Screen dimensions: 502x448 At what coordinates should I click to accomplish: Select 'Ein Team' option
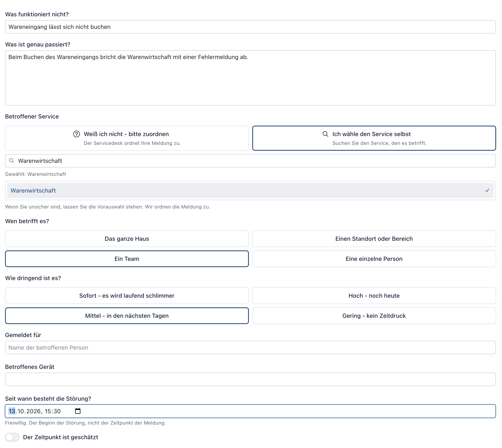point(127,259)
